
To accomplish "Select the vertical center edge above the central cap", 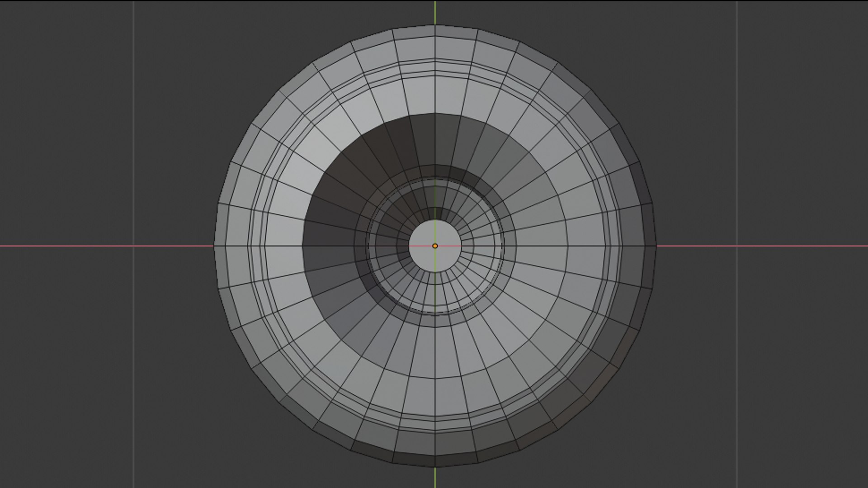I will click(435, 192).
